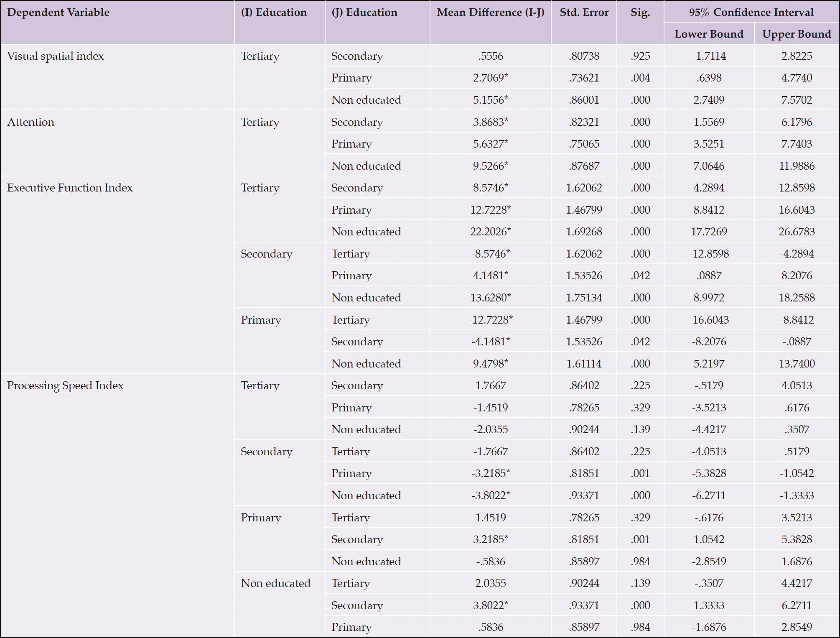The image size is (840, 638).
Task: Select the 1.75134 standard error cell
Action: [584, 298]
